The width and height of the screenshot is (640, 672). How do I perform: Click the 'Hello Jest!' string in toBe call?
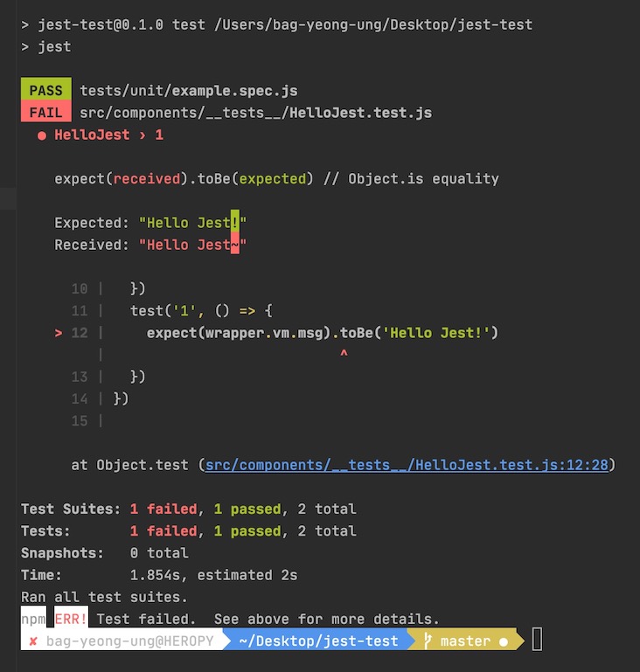click(x=436, y=333)
